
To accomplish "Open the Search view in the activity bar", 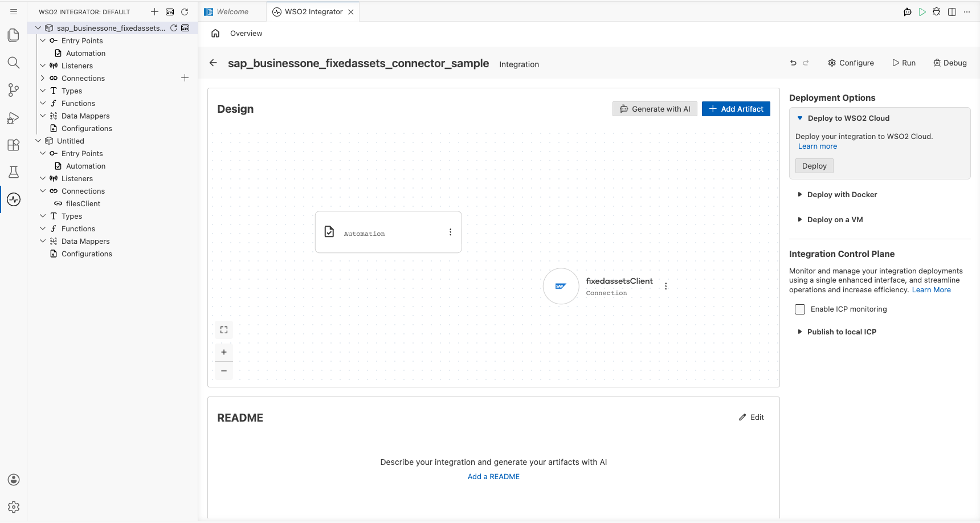I will [14, 63].
